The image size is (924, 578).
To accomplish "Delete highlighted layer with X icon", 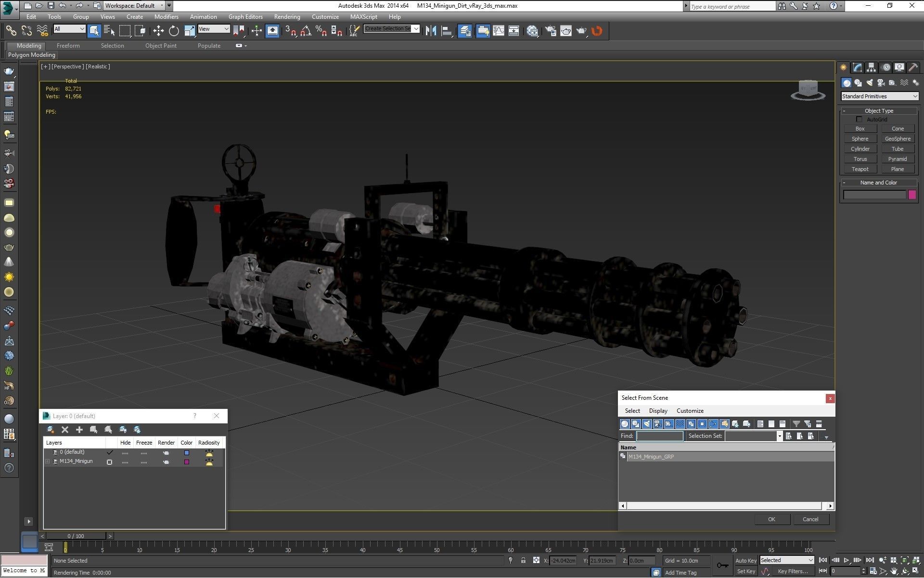I will 65,430.
